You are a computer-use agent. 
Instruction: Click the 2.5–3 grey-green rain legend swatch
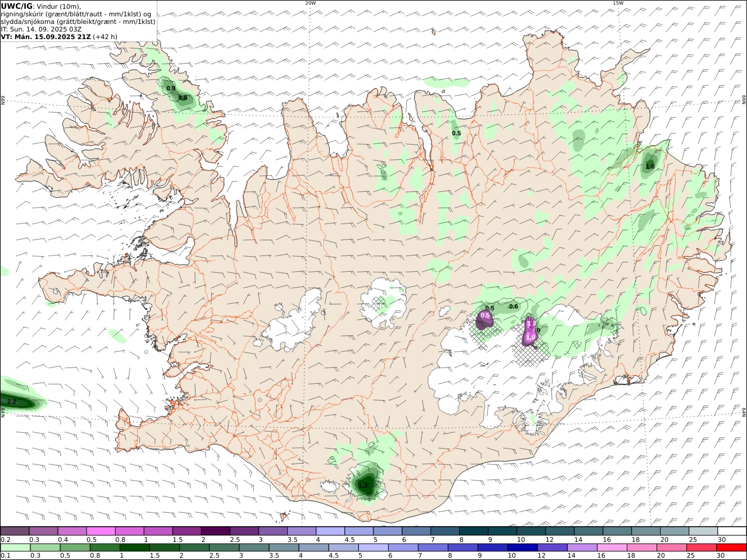tap(224, 548)
